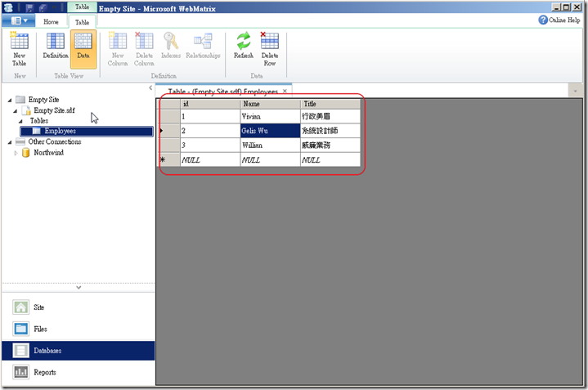Click the NULL cell under id column
Image resolution: width=588 pixels, height=390 pixels.
pyautogui.click(x=210, y=159)
